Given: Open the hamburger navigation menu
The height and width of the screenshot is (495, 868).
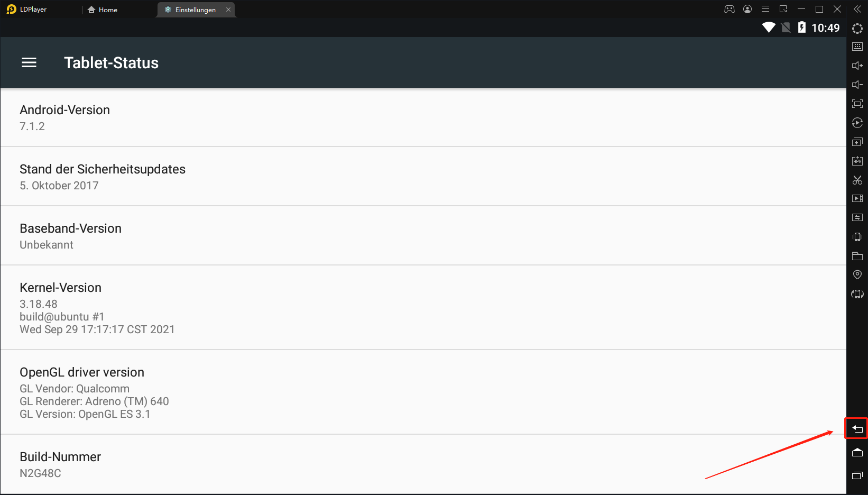Looking at the screenshot, I should pyautogui.click(x=29, y=63).
